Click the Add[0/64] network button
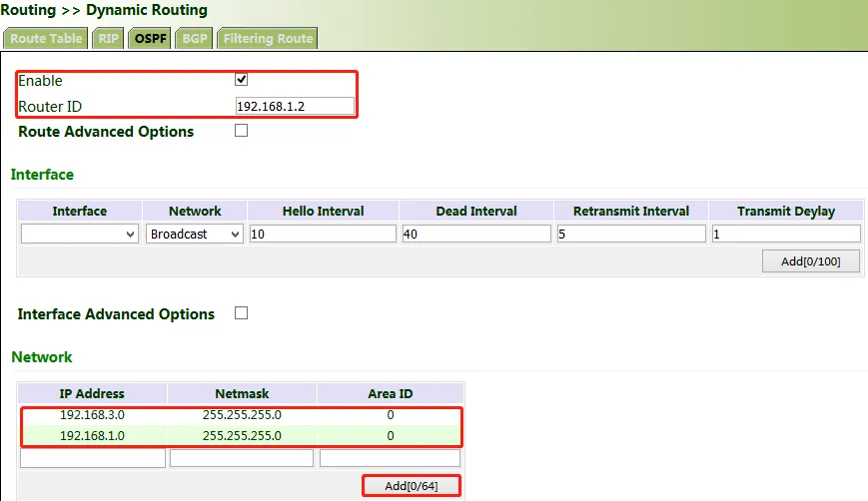The height and width of the screenshot is (501, 868). [412, 485]
